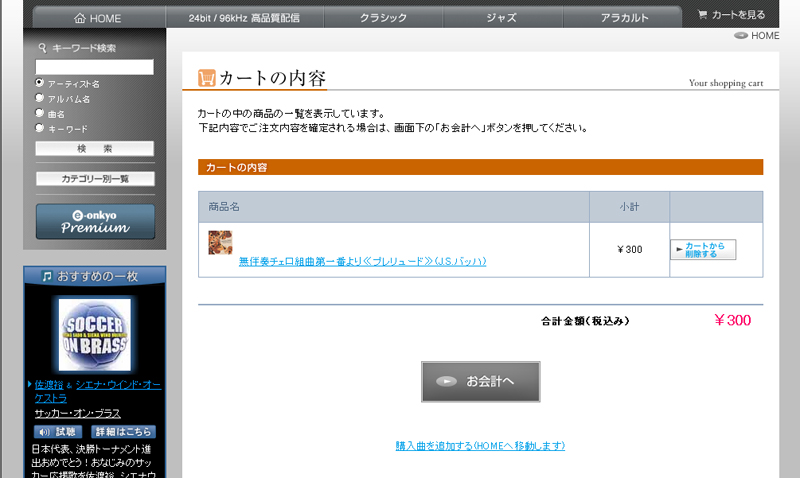The width and height of the screenshot is (800, 478).
Task: Click カートから削除する remove button
Action: pos(703,249)
